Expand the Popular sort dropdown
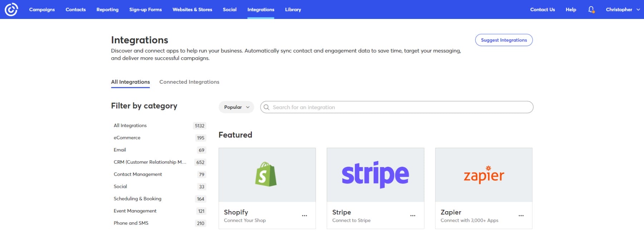The image size is (644, 243). pyautogui.click(x=236, y=107)
